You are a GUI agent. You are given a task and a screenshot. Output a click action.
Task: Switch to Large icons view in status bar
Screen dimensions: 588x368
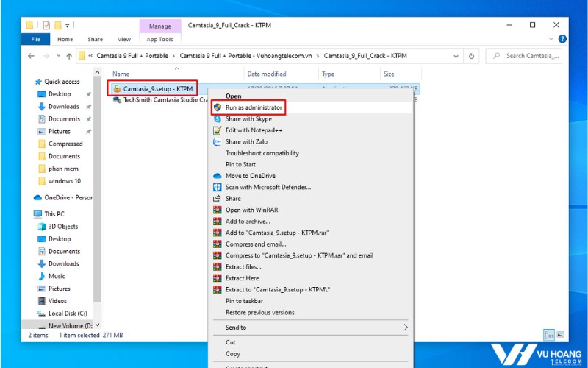pos(560,335)
